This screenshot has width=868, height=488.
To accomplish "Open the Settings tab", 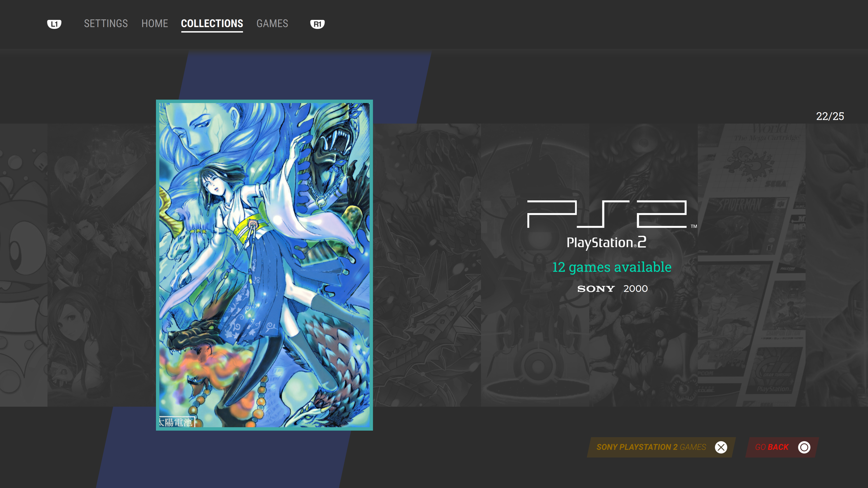I will tap(106, 23).
